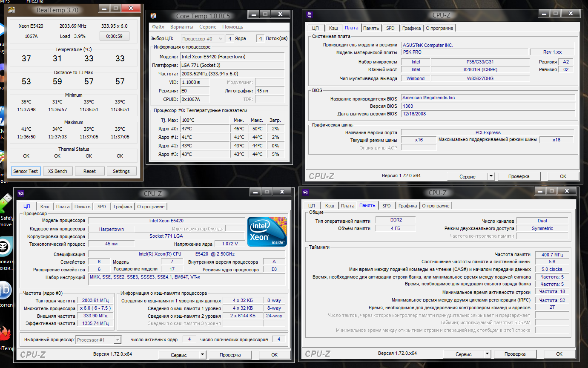
Task: Click the DDR2 memory type value
Action: [396, 221]
